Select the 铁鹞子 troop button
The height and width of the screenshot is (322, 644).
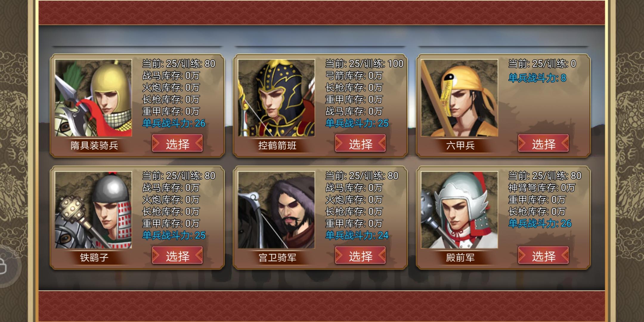(x=177, y=256)
